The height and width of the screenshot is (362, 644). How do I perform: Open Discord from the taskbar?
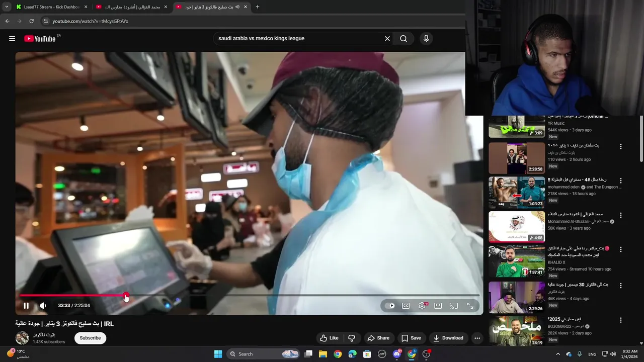pos(397,354)
